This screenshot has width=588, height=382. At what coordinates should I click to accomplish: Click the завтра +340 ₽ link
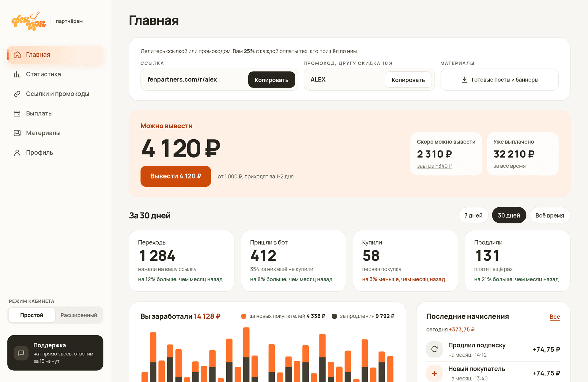click(x=435, y=166)
